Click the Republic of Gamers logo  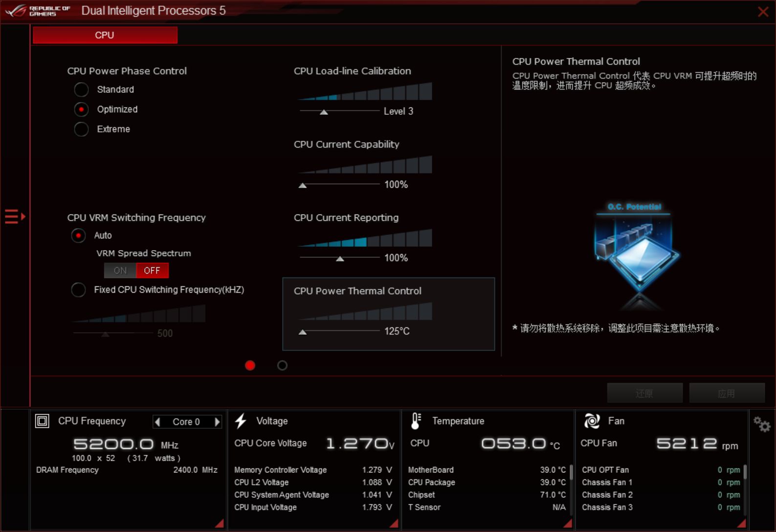click(38, 11)
